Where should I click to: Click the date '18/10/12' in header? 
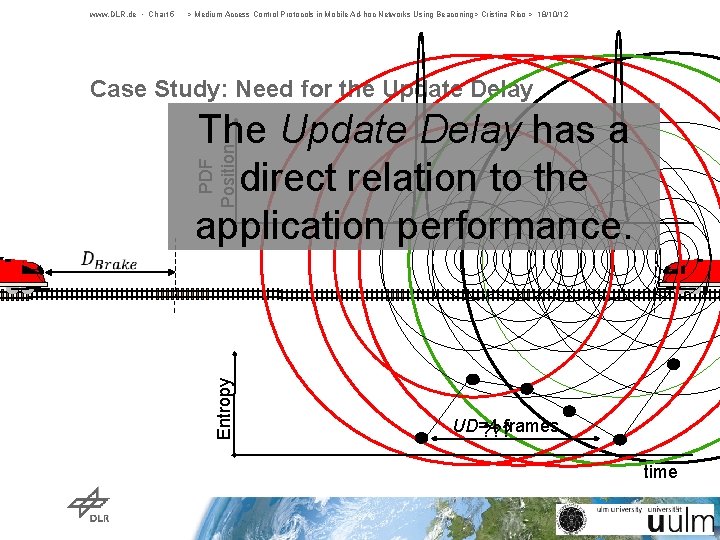click(552, 14)
